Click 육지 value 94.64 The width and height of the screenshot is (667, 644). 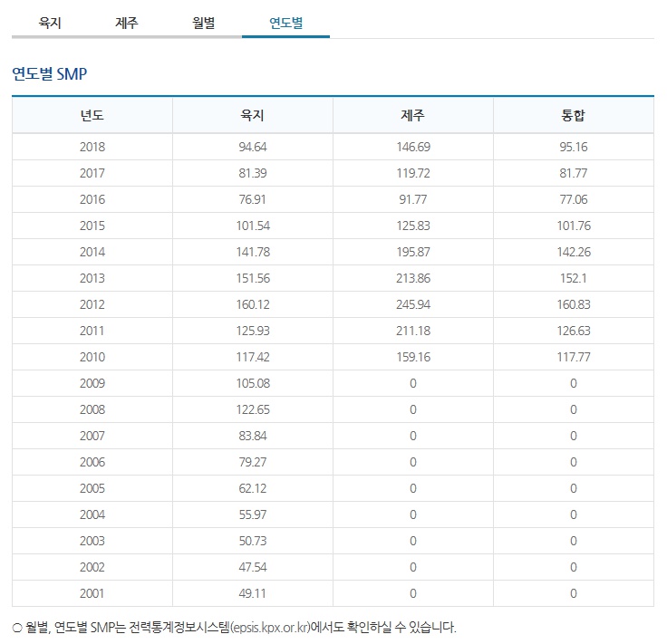pyautogui.click(x=253, y=147)
